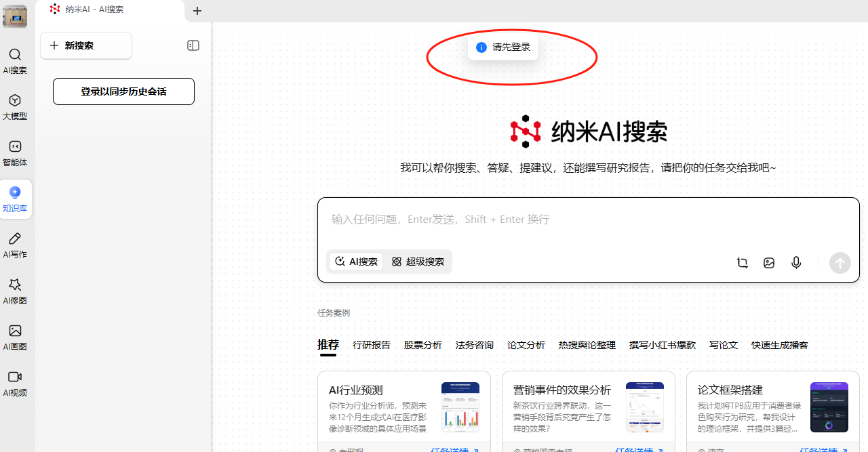Open AI视频 in the sidebar
This screenshot has height=452, width=868.
[15, 384]
